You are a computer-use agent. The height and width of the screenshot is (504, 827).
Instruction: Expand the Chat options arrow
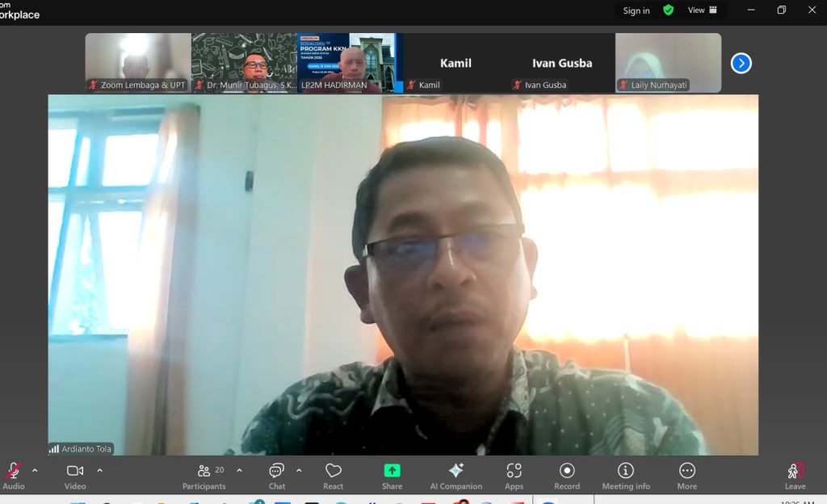[x=299, y=470]
